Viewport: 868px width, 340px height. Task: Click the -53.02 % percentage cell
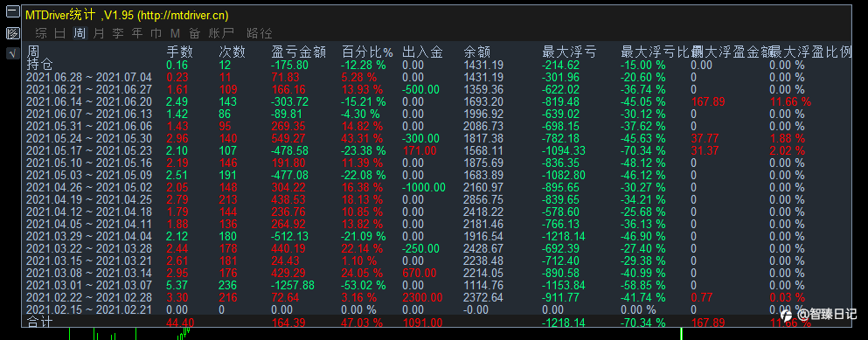click(x=365, y=284)
